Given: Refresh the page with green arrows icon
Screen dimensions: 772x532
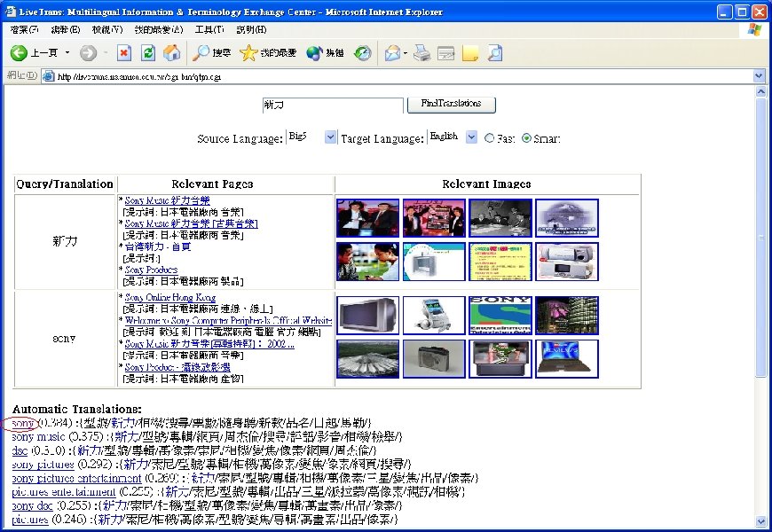Looking at the screenshot, I should [147, 52].
